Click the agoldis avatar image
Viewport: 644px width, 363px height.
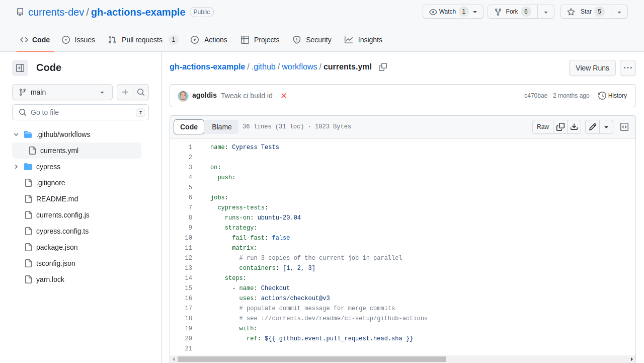tap(183, 96)
